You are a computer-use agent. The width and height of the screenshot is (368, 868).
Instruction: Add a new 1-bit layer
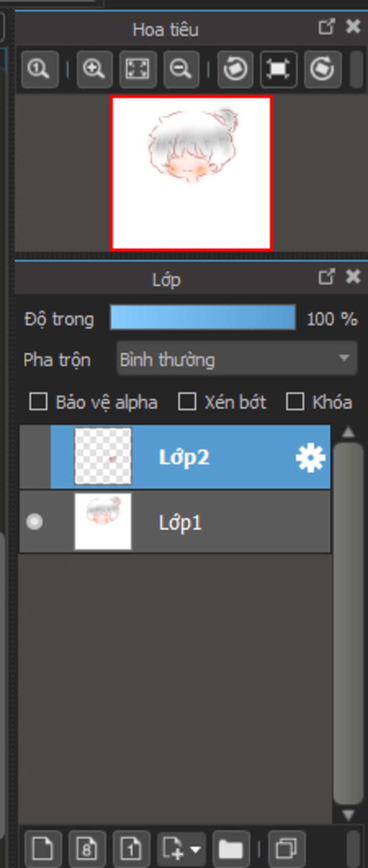click(131, 849)
